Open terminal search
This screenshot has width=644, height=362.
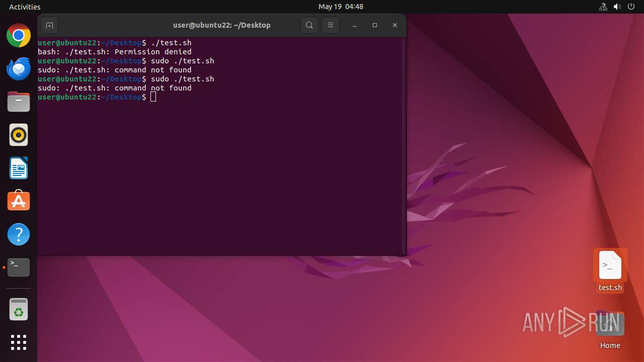tap(309, 25)
